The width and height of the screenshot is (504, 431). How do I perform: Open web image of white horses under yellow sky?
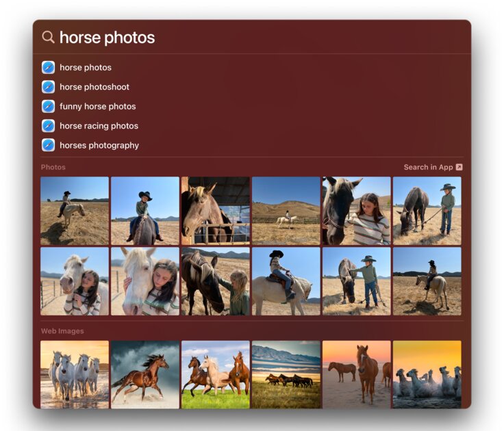tap(427, 374)
